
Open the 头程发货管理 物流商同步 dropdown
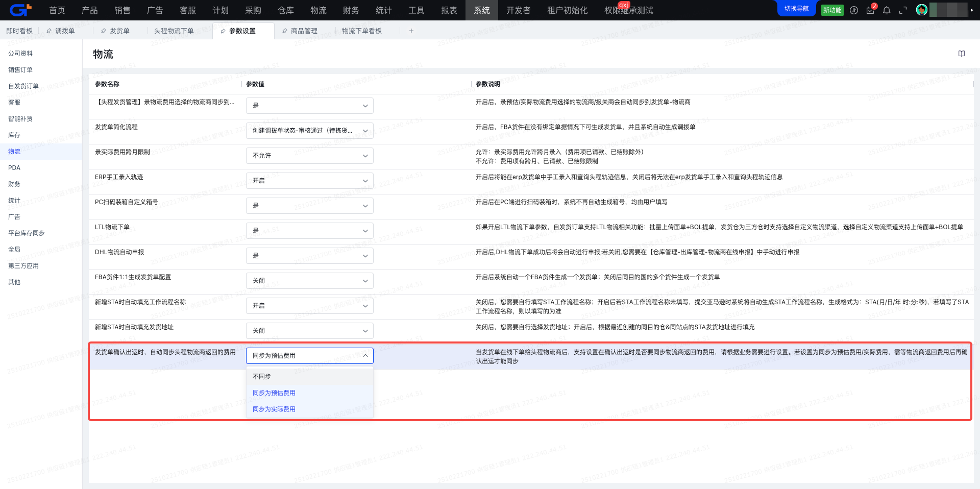pyautogui.click(x=310, y=106)
